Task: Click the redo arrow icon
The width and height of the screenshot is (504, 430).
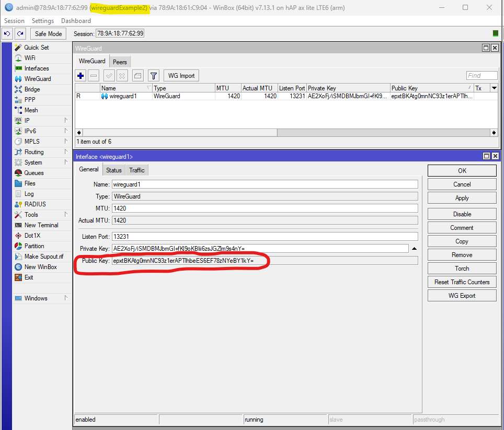Action: pos(20,33)
